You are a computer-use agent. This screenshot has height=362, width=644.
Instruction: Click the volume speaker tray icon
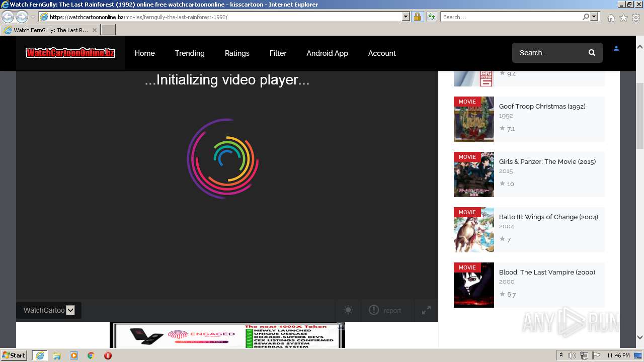click(x=572, y=355)
